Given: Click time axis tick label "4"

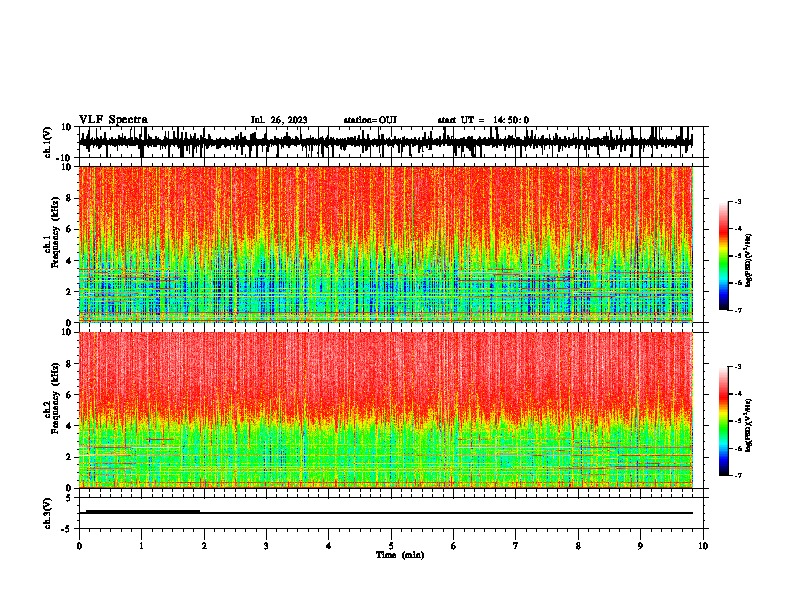Looking at the screenshot, I should click(329, 546).
